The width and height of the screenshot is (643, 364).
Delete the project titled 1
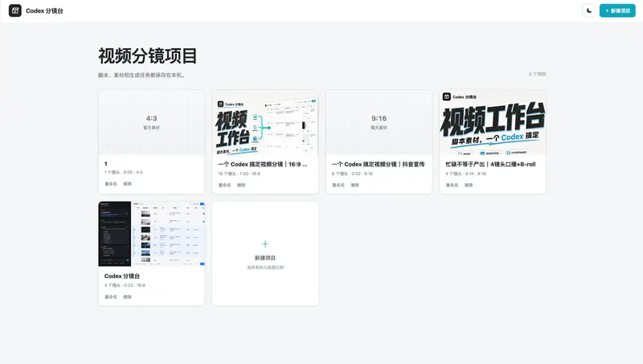[x=128, y=184]
